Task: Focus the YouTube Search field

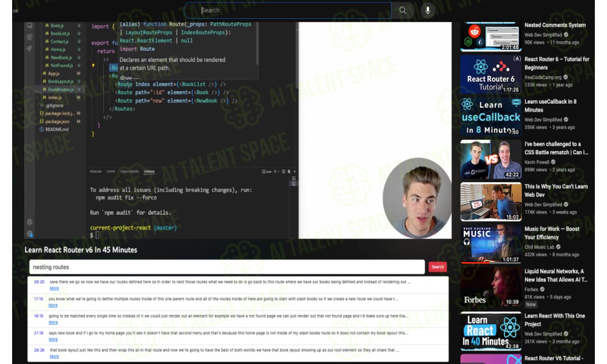Action: coord(288,10)
